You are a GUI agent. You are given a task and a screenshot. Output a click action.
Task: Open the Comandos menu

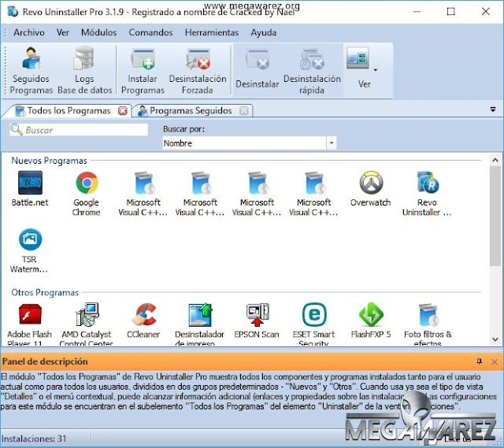(x=150, y=32)
